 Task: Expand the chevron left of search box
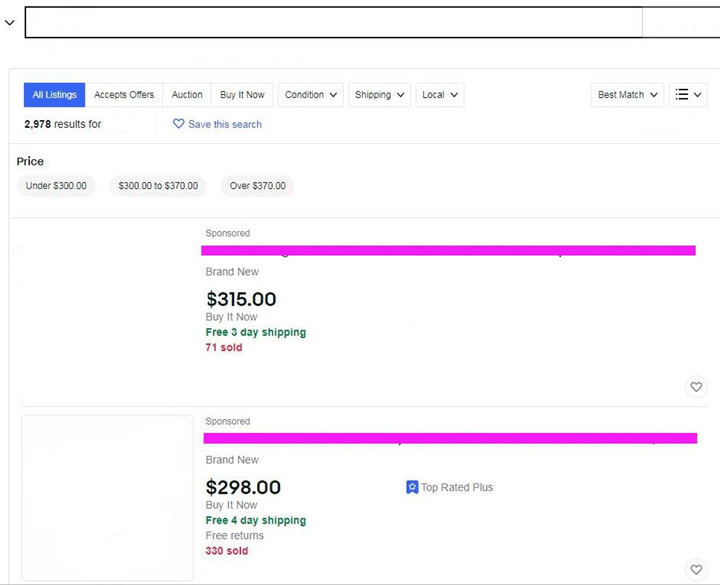10,23
